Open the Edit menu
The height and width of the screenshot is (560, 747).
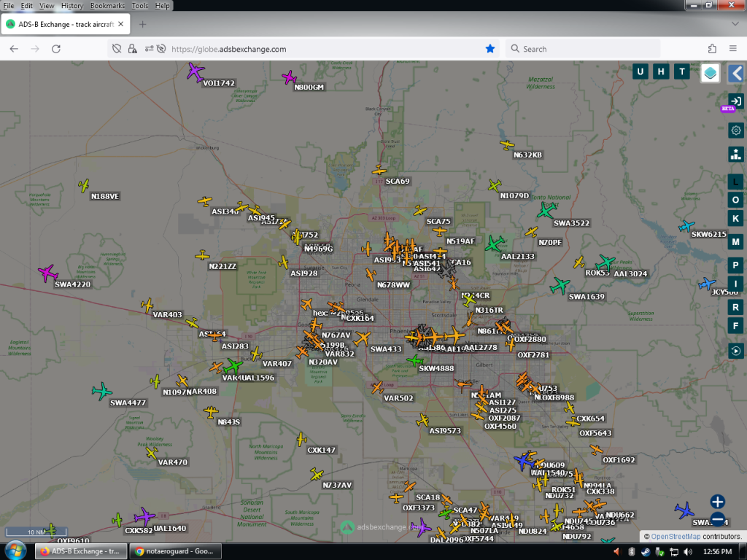coord(27,6)
